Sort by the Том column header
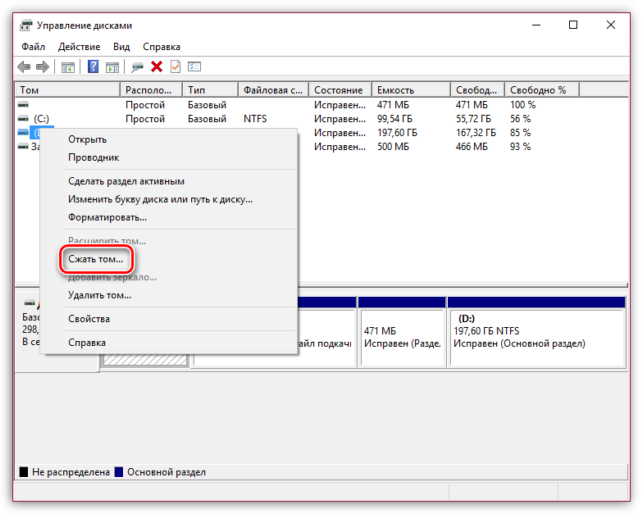Screen dimensions: 643x514 pos(68,90)
